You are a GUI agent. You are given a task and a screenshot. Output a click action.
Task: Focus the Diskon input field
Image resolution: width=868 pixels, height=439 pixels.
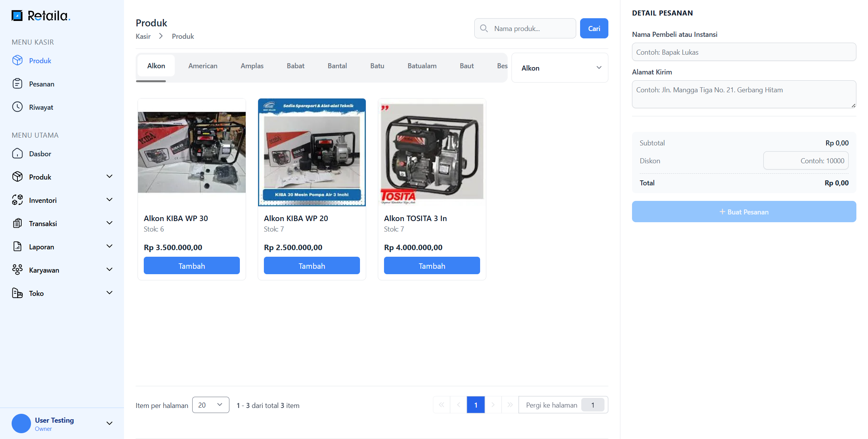point(806,161)
